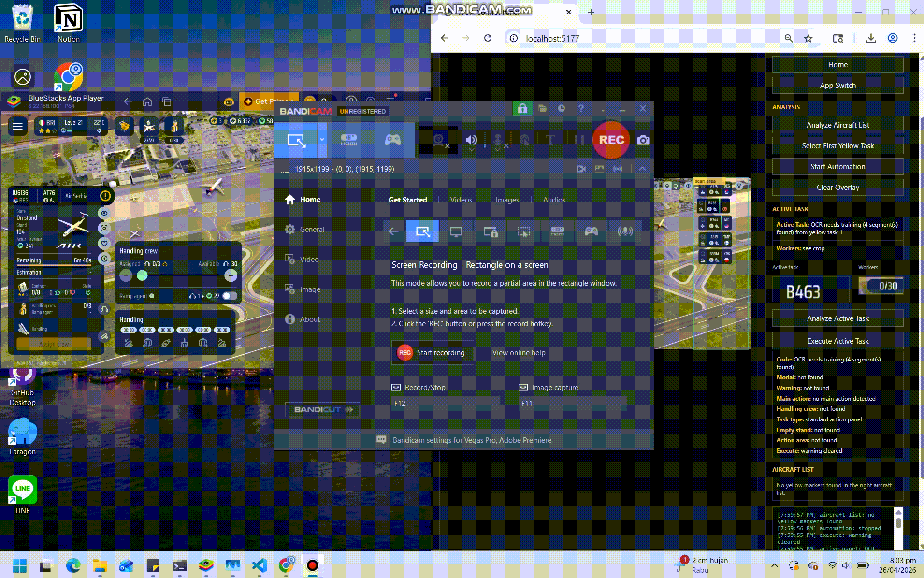Take a screenshot with Bandicam camera icon
Screen dimensions: 924x578
[643, 140]
